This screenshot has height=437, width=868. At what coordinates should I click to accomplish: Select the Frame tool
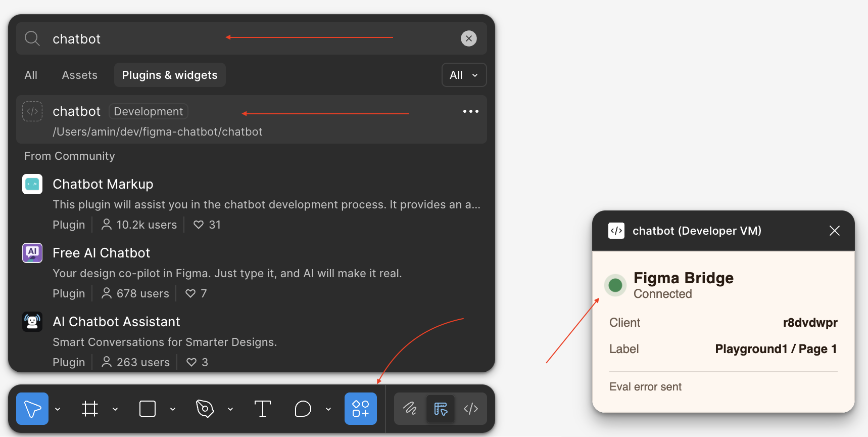pos(90,409)
